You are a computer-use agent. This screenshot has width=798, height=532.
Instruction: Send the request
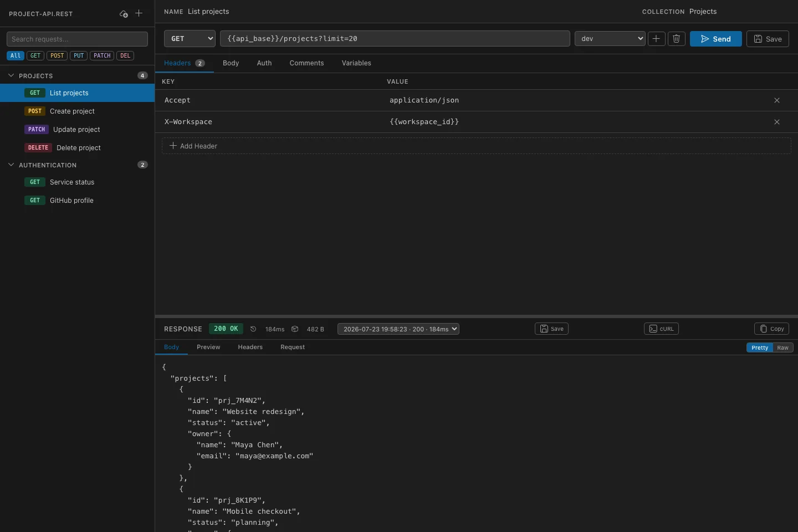pos(716,39)
